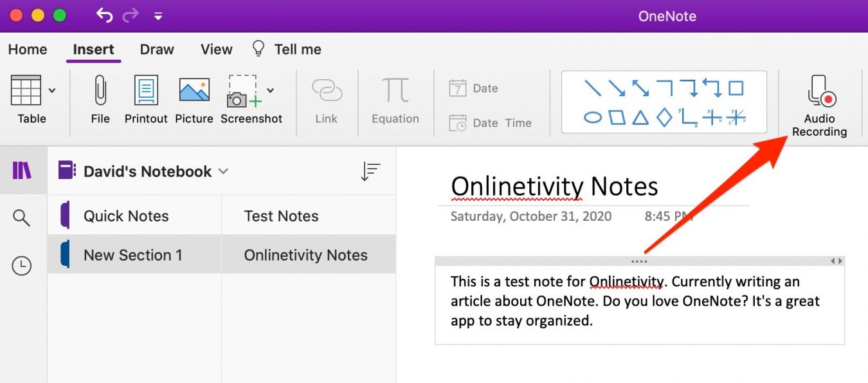
Task: Select the xyz 3D axes graph
Action: click(x=736, y=117)
